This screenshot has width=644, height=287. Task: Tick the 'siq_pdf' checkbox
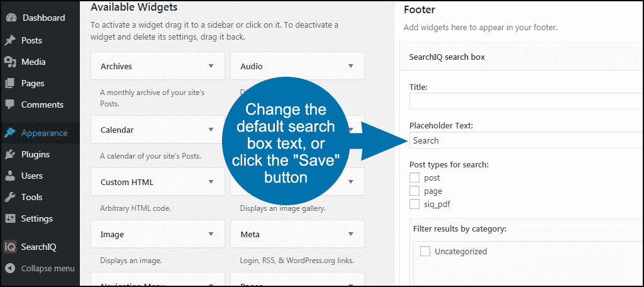[414, 204]
